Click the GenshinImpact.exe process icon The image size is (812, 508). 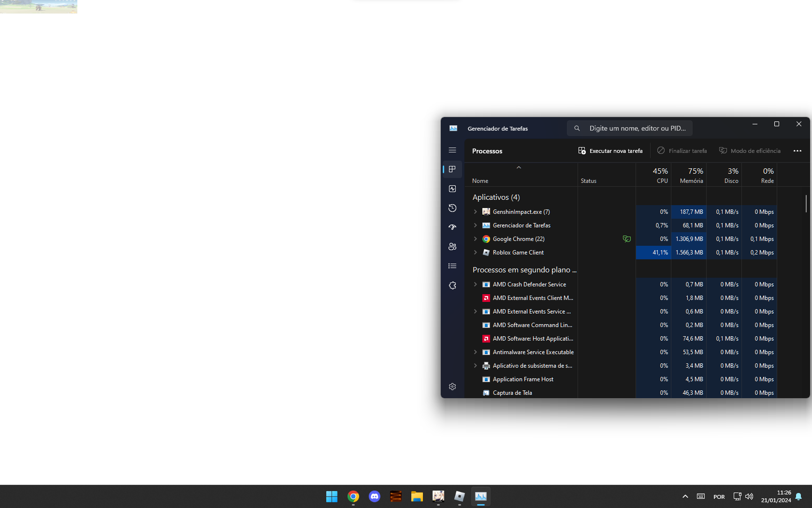tap(486, 212)
